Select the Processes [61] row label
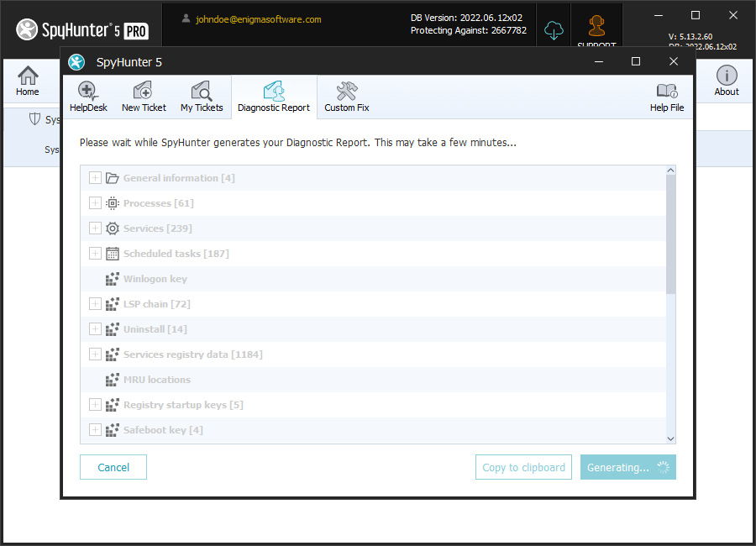The width and height of the screenshot is (756, 546). pyautogui.click(x=159, y=203)
